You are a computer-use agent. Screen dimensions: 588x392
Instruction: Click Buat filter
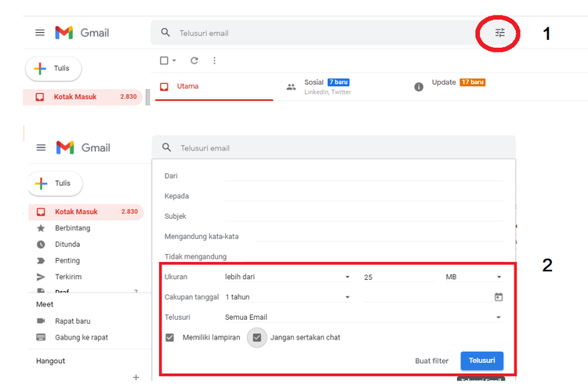[x=432, y=361]
